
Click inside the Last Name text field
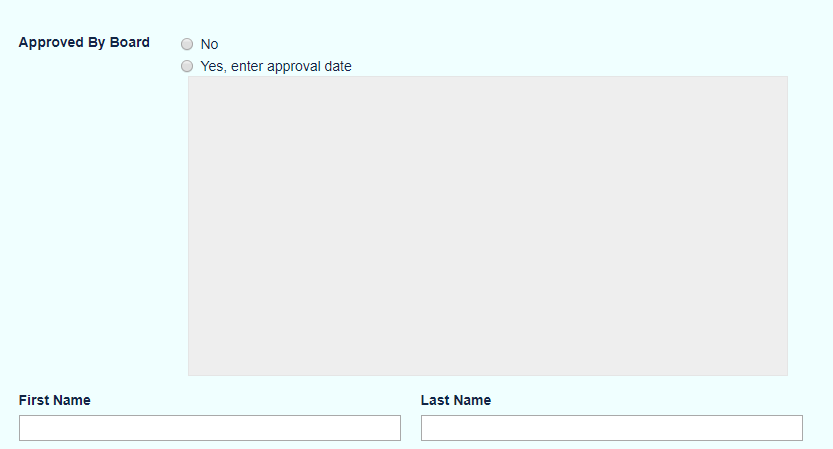click(611, 428)
